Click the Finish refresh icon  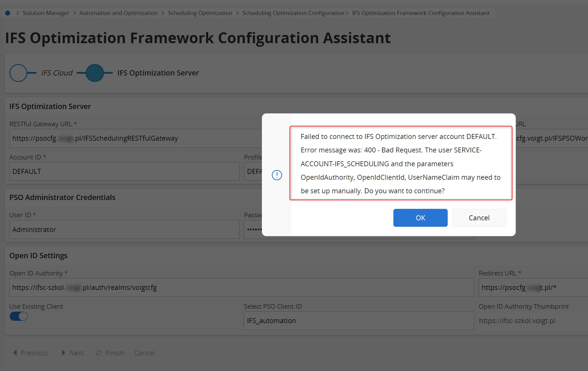point(99,353)
